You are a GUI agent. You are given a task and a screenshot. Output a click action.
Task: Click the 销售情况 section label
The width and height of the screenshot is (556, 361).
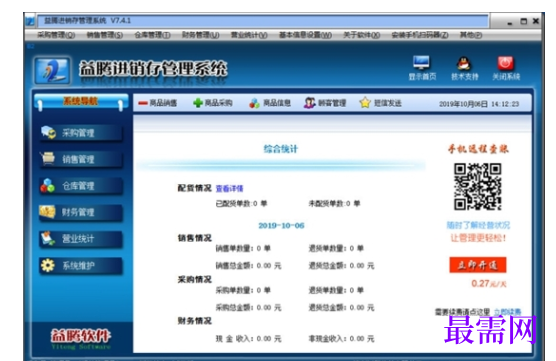click(x=194, y=238)
